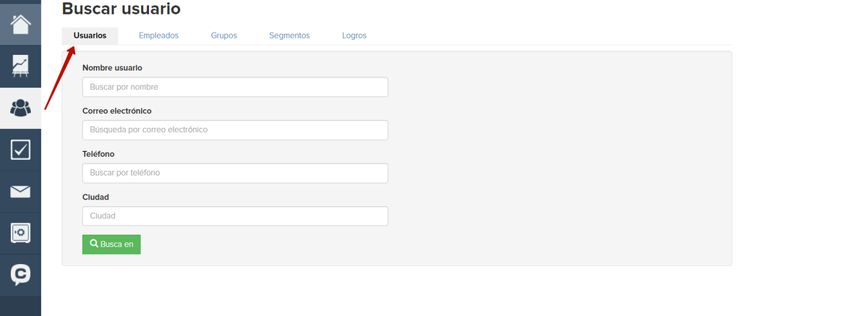Click the 'Buscar usuario' page heading

click(x=122, y=9)
